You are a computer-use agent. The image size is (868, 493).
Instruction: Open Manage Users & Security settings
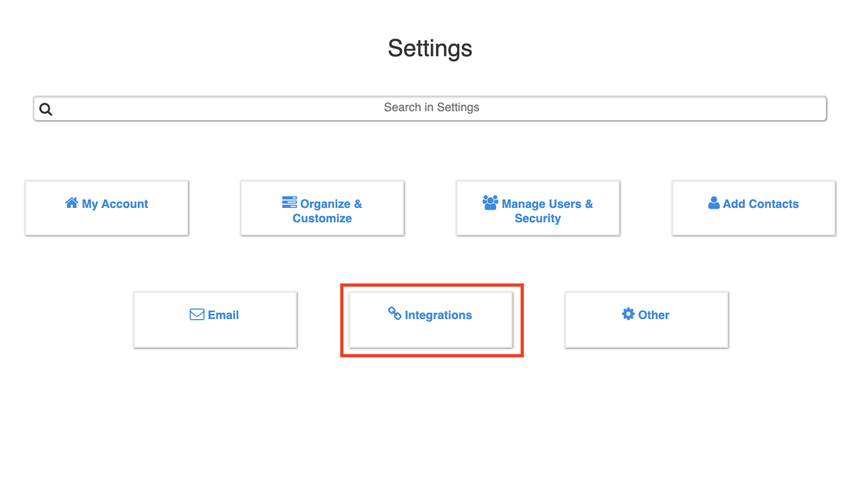point(538,208)
